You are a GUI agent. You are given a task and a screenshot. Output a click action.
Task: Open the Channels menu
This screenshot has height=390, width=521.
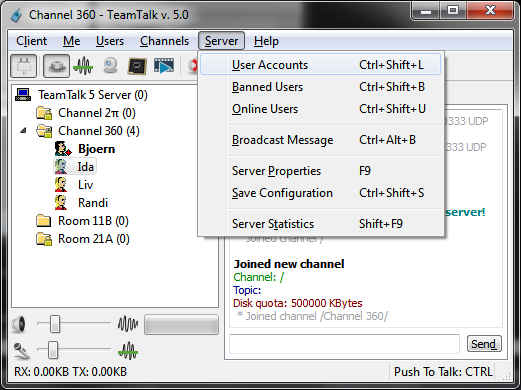164,41
